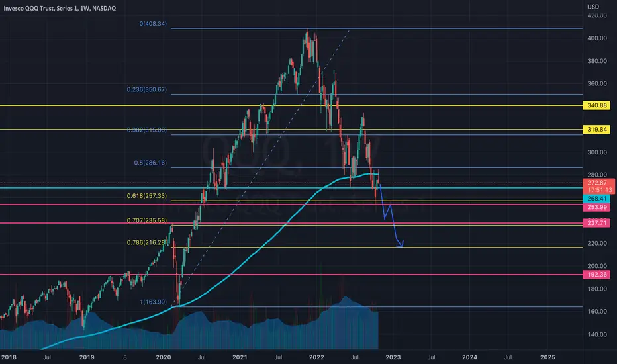Click the 2025 label on time axis
This screenshot has width=617, height=364.
(x=547, y=357)
